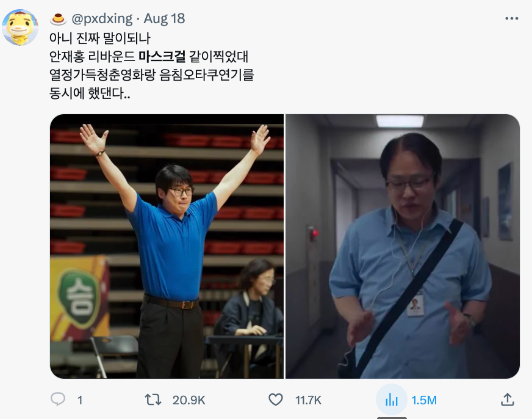Click the tweet's first line 아니 진짜 말이되나

(100, 38)
